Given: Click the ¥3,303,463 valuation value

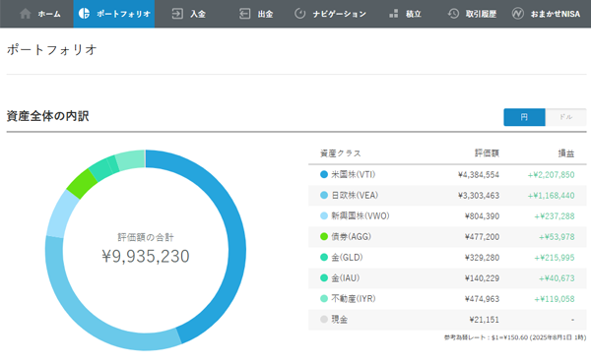Looking at the screenshot, I should pyautogui.click(x=479, y=196).
